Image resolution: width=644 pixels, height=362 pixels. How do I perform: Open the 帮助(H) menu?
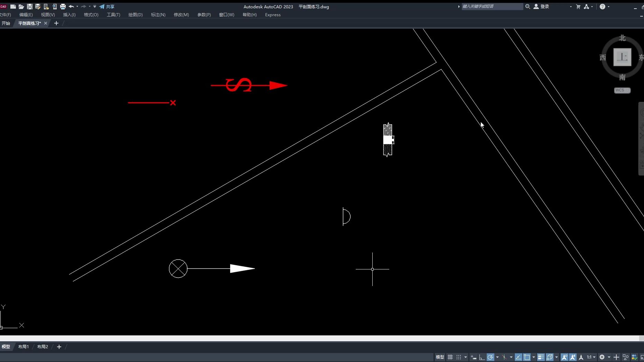250,15
